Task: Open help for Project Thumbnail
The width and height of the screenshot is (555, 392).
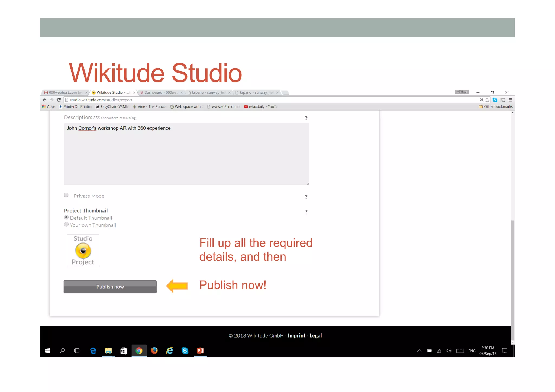Action: (x=306, y=212)
